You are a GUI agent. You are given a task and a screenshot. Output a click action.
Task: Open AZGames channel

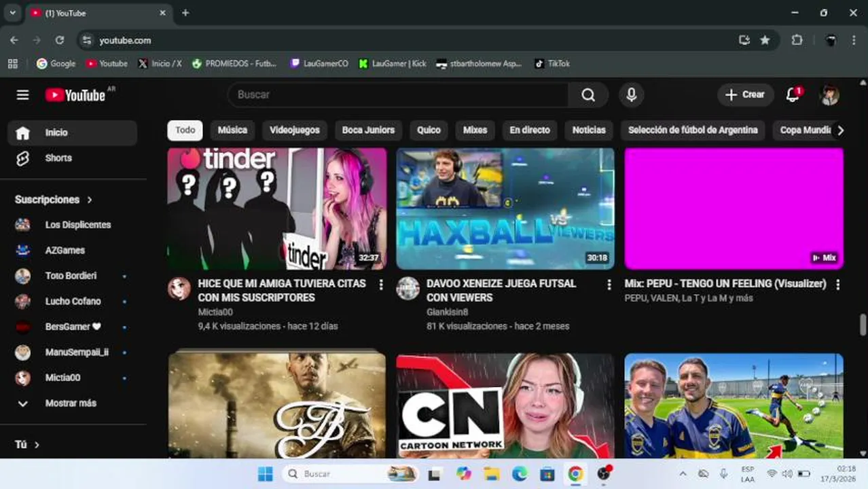click(72, 250)
